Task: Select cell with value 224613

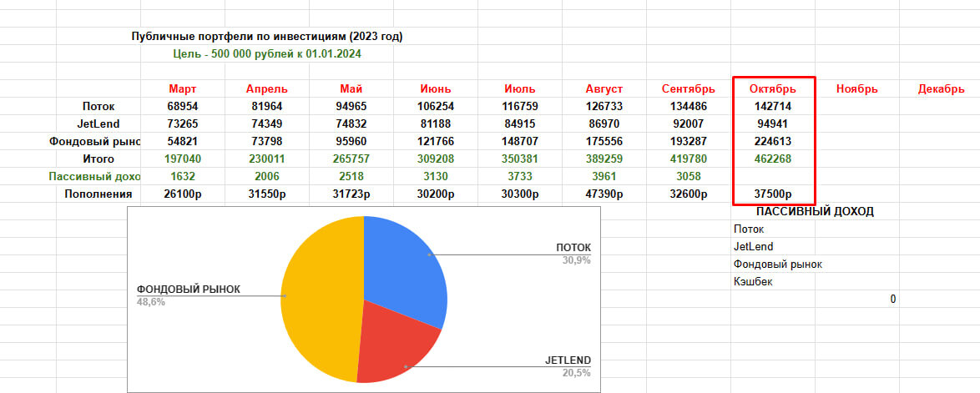Action: [x=772, y=141]
